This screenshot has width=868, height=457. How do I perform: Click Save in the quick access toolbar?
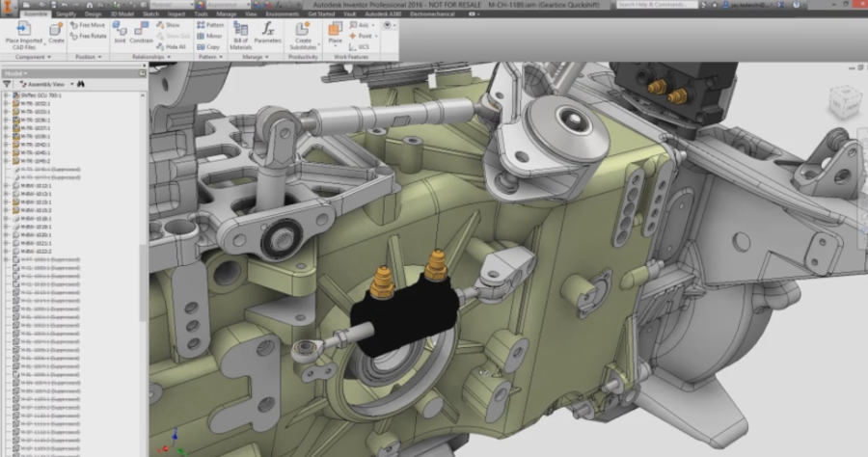53,5
